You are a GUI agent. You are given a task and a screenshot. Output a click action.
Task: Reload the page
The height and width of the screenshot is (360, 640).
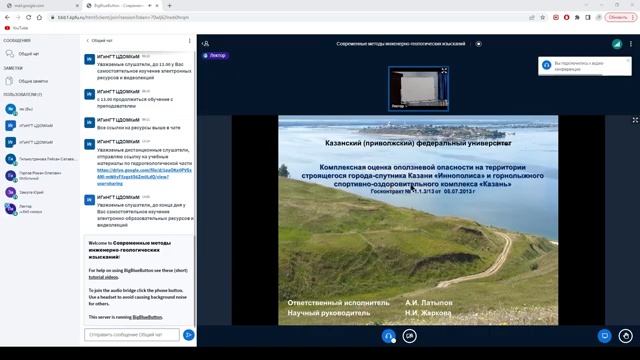(x=28, y=17)
